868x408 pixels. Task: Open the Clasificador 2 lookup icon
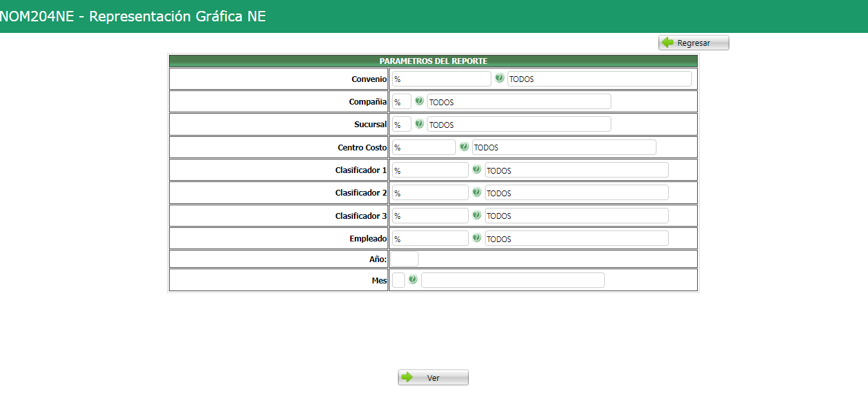tap(477, 192)
